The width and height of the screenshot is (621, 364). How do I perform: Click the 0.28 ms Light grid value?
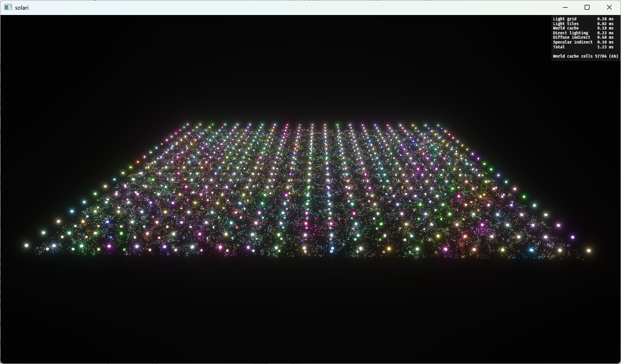pos(605,19)
